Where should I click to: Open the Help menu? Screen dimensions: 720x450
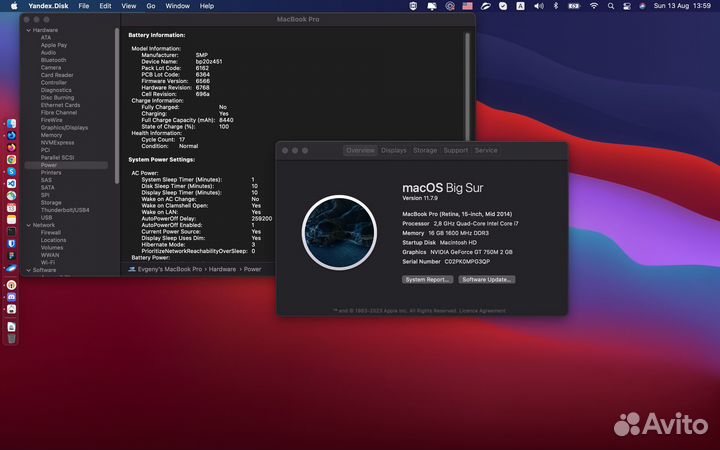coord(207,6)
